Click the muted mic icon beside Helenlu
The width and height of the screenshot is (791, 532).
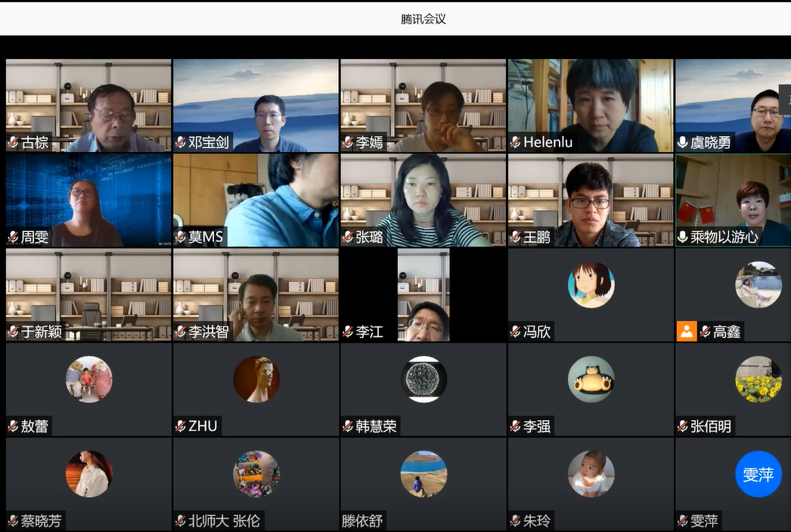pos(516,143)
